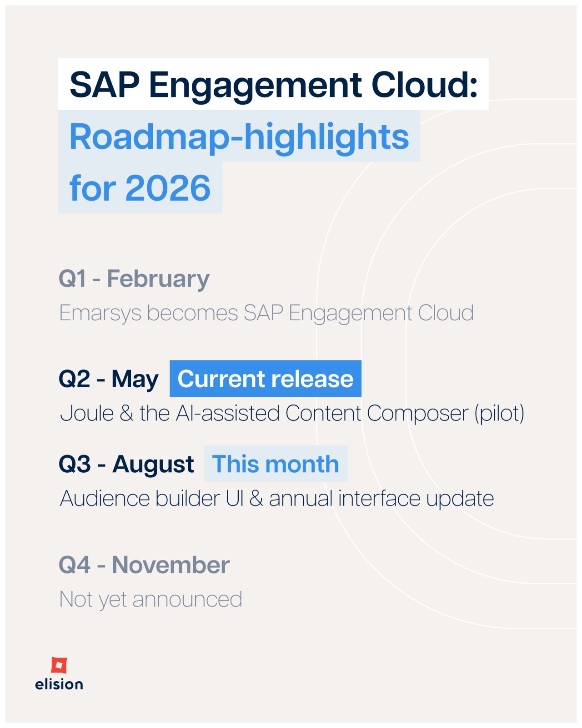Click the word Cloud: in the title

[425, 85]
